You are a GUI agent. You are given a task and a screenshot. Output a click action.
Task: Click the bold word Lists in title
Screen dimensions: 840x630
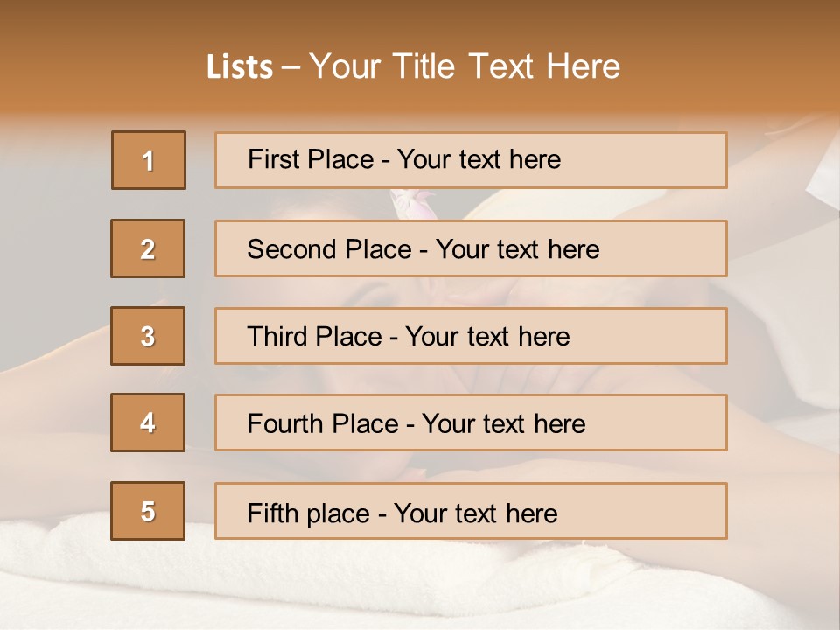pyautogui.click(x=240, y=67)
